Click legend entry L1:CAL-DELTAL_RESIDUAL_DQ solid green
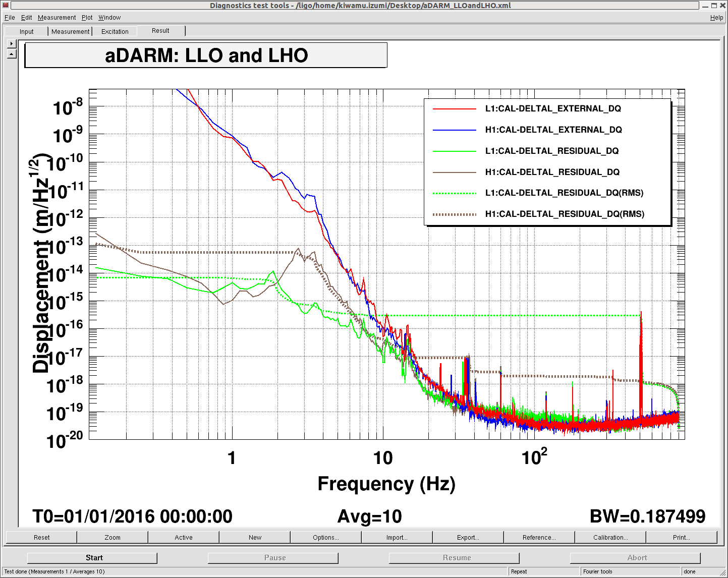 click(x=552, y=151)
